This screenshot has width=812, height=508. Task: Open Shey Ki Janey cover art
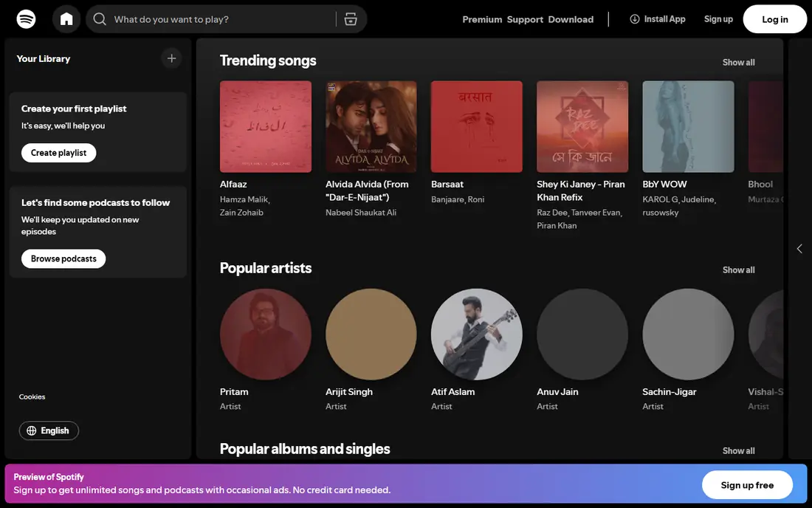(x=582, y=126)
